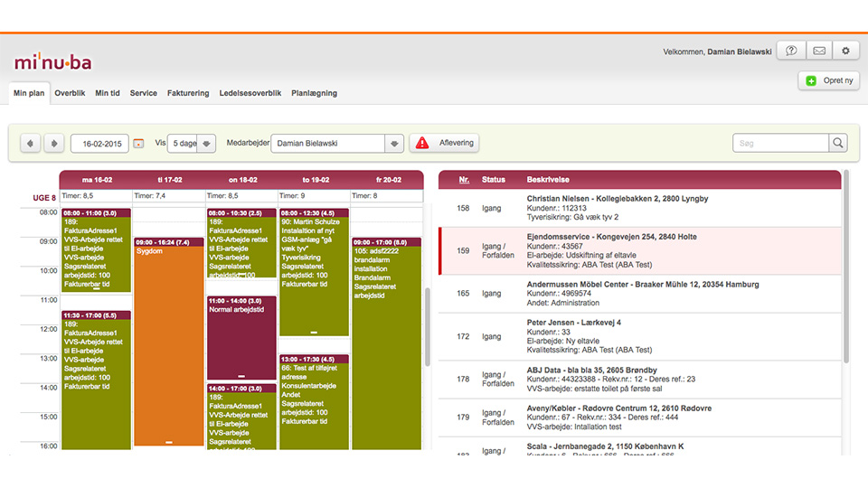This screenshot has height=488, width=868.
Task: Open Thursday 08:00 - 12:30 Martin Schulze appointment
Action: 314,272
